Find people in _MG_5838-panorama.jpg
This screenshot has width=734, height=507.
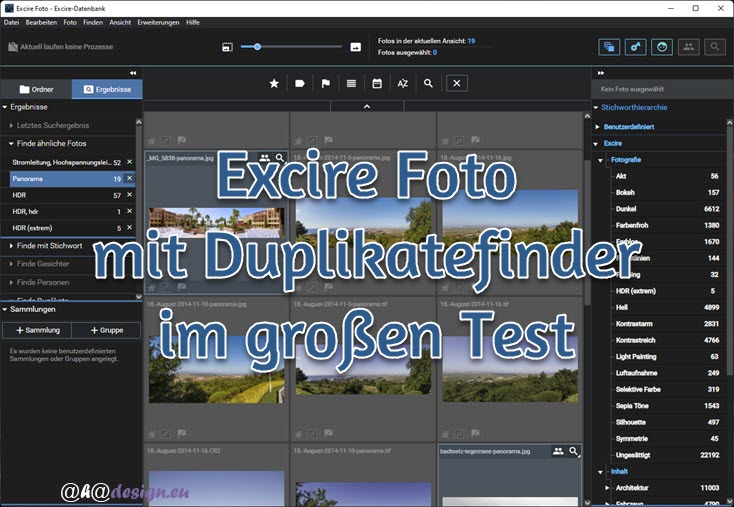(x=264, y=158)
